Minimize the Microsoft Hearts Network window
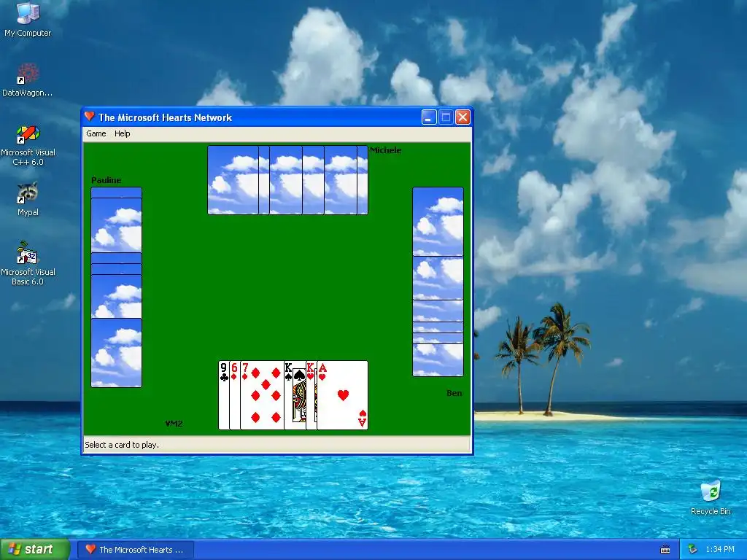This screenshot has height=560, width=747. (x=429, y=117)
